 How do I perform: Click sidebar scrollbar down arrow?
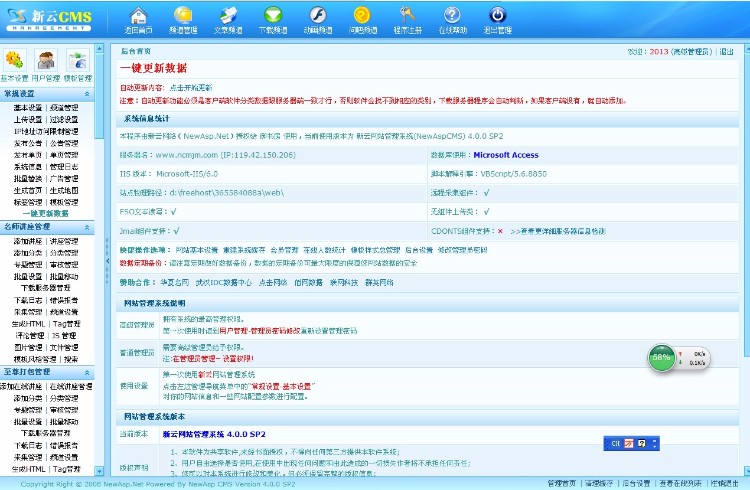click(99, 471)
